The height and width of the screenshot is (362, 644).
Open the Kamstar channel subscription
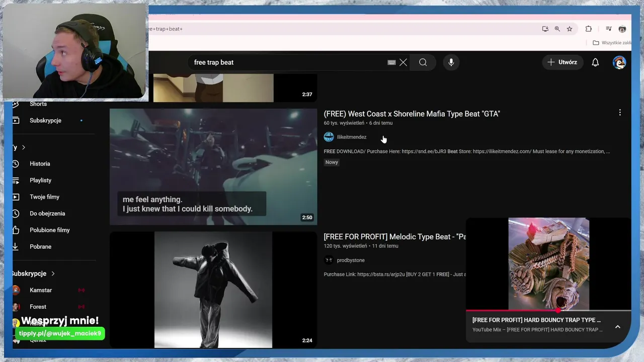(x=41, y=290)
